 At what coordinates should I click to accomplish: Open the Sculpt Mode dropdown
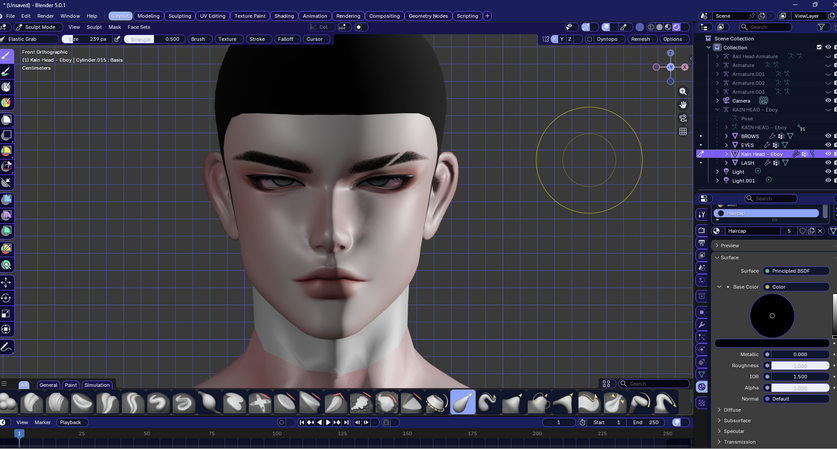(37, 27)
